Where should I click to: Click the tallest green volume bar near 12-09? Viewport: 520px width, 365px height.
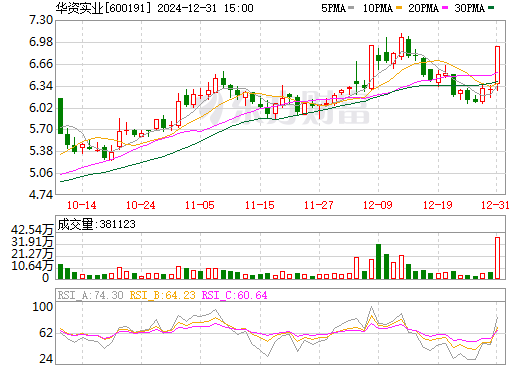tap(378, 262)
